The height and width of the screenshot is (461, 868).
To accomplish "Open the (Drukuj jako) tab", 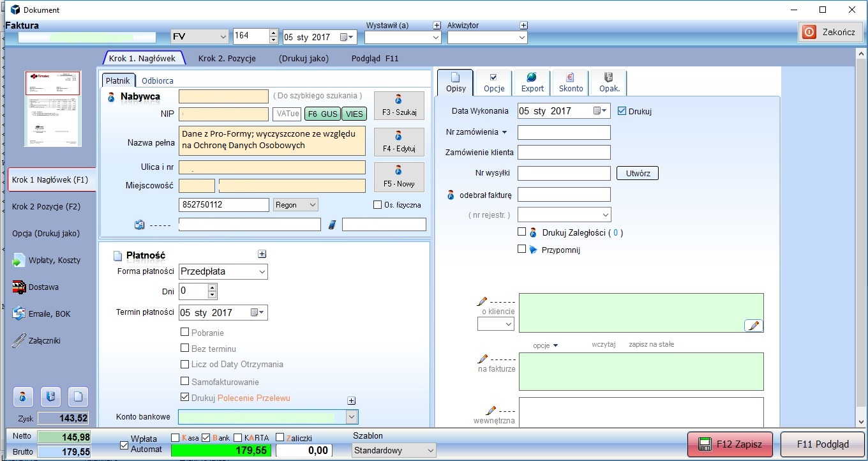I will pos(304,58).
